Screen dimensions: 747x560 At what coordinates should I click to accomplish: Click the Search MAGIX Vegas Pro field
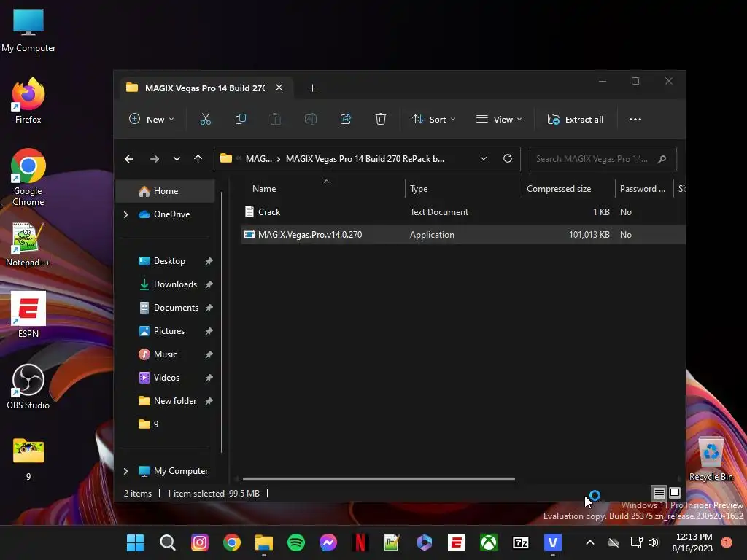[603, 159]
